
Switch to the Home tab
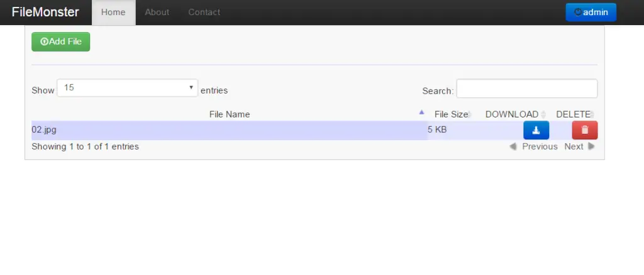(113, 12)
